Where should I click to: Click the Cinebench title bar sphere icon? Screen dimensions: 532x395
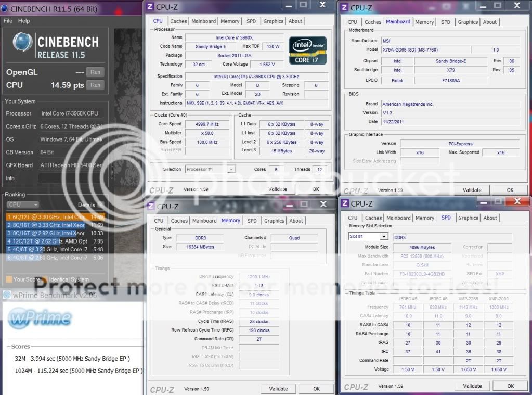point(5,8)
